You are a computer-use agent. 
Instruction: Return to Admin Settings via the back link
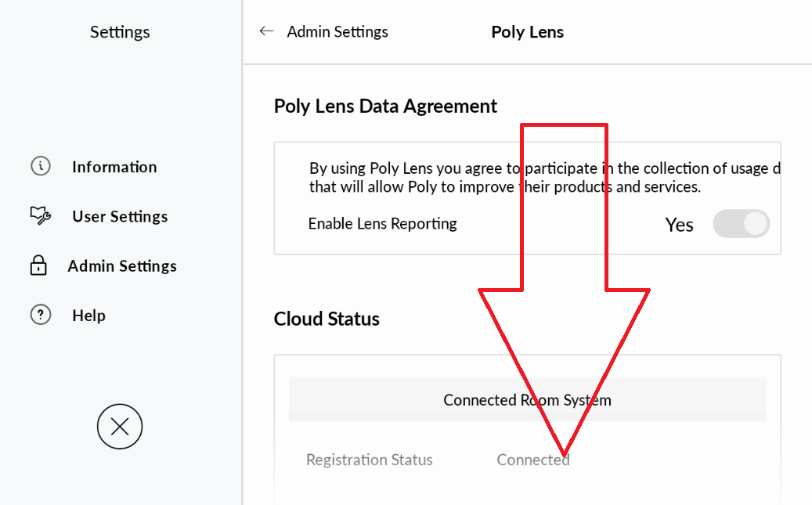coord(337,31)
